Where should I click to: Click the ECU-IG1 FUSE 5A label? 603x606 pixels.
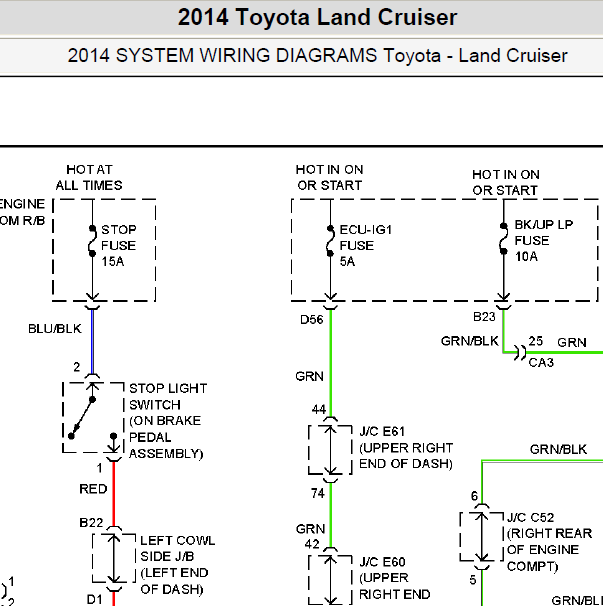pyautogui.click(x=366, y=245)
